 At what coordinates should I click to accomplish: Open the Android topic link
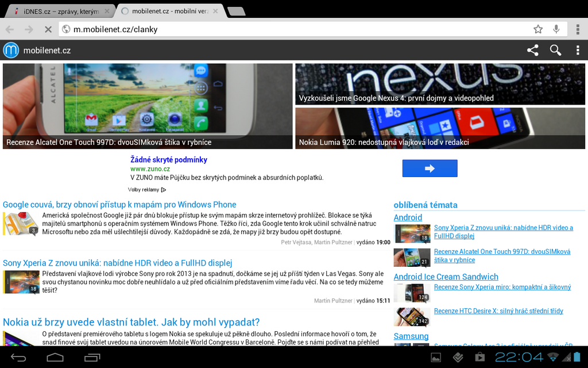point(408,217)
